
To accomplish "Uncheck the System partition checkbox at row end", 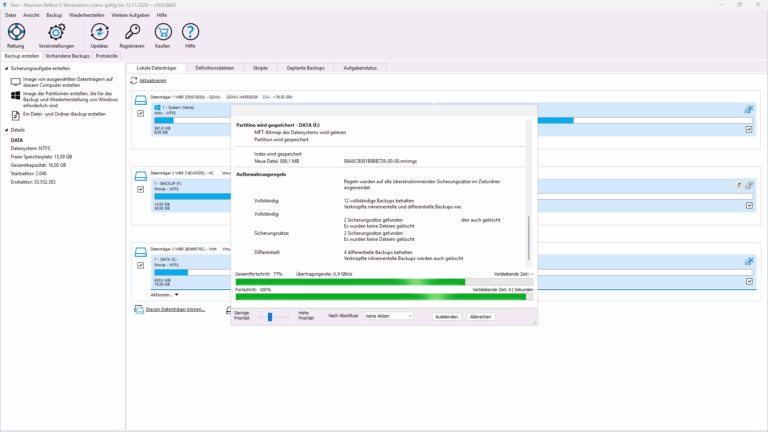I will (749, 129).
